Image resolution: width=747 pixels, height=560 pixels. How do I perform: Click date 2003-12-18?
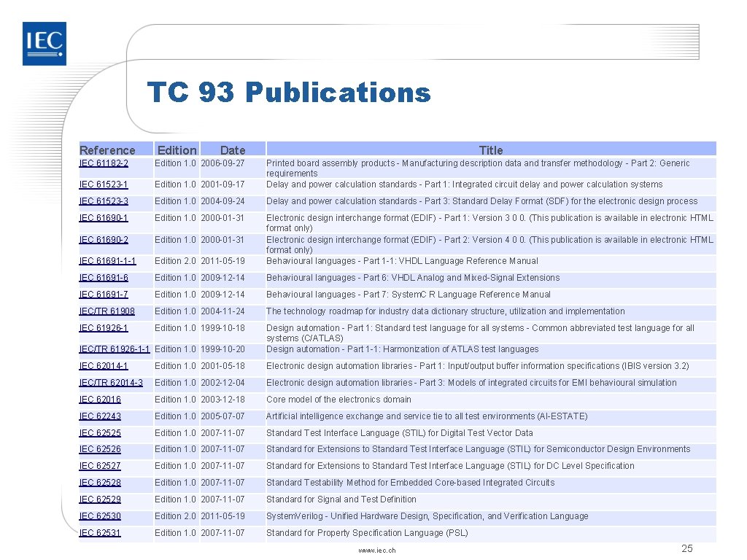(x=222, y=400)
